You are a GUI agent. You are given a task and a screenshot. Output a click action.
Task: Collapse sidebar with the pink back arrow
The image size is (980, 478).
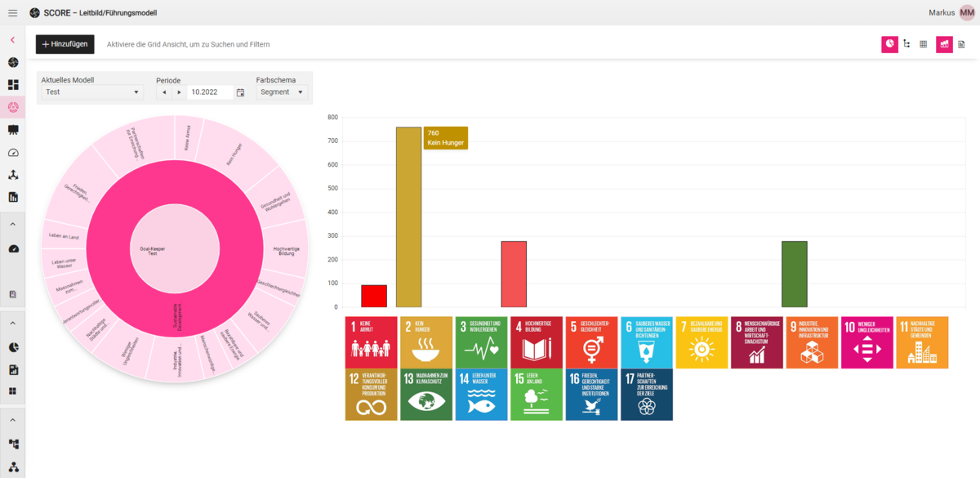(12, 39)
